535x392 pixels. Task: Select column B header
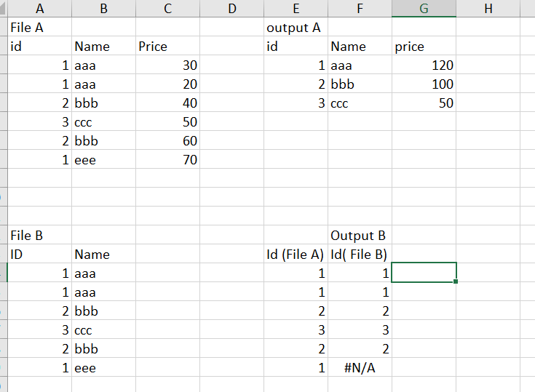[103, 9]
